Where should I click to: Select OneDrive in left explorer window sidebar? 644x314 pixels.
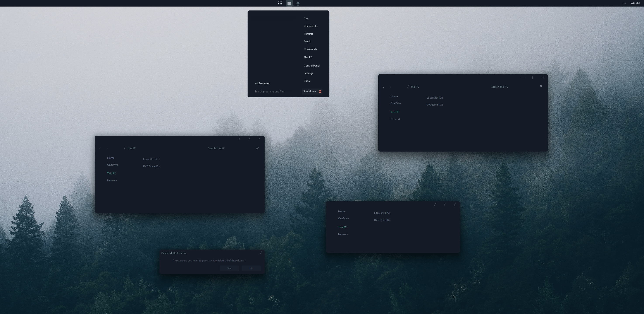112,165
